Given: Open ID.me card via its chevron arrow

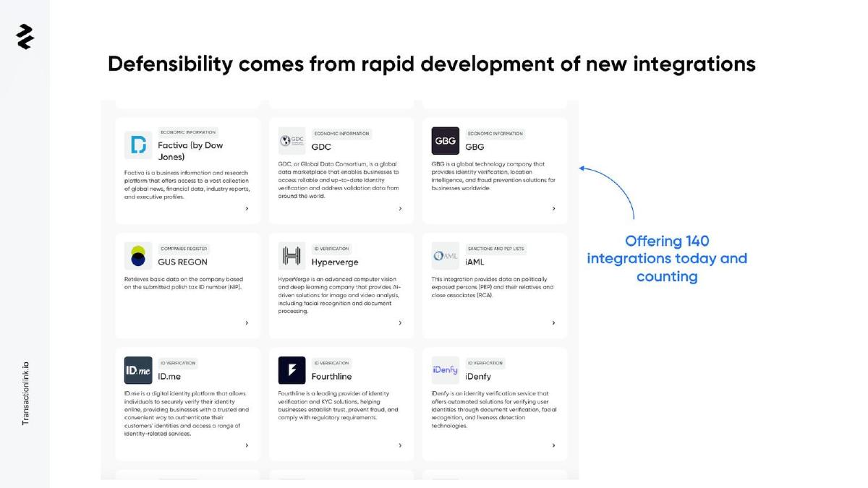Looking at the screenshot, I should [x=247, y=445].
